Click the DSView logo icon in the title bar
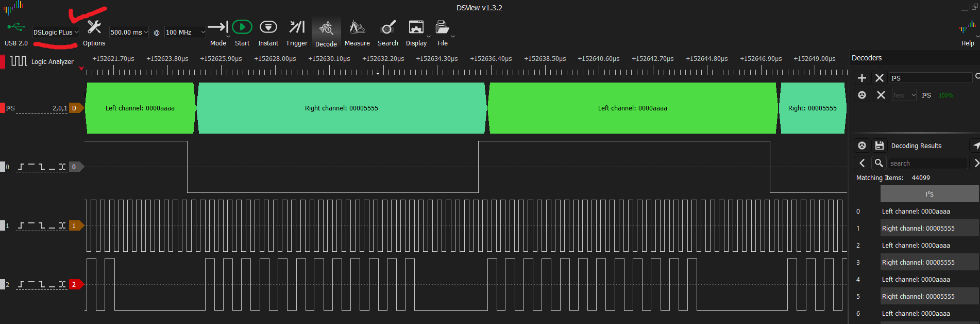This screenshot has width=980, height=324. pos(14,7)
